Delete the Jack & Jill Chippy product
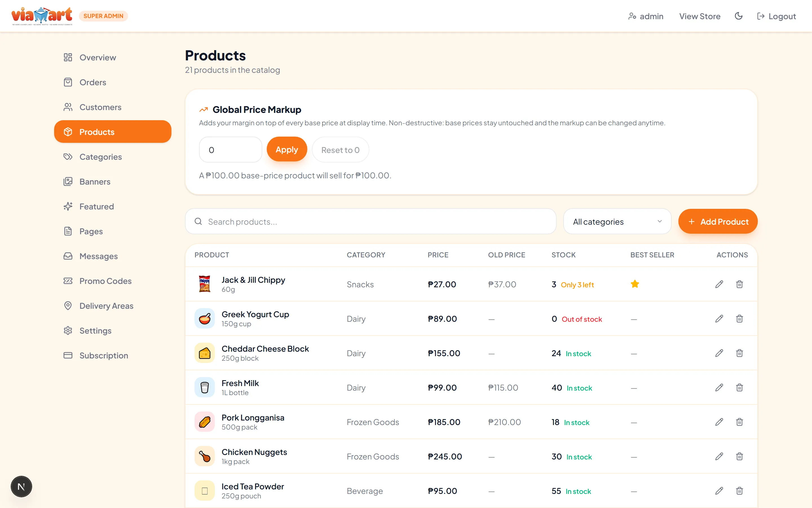The height and width of the screenshot is (508, 812). tap(739, 284)
